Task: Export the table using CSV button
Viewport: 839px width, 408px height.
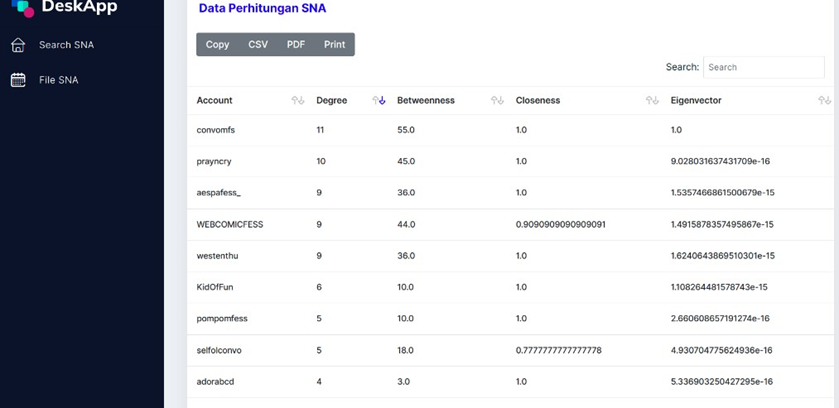Action: click(x=258, y=45)
